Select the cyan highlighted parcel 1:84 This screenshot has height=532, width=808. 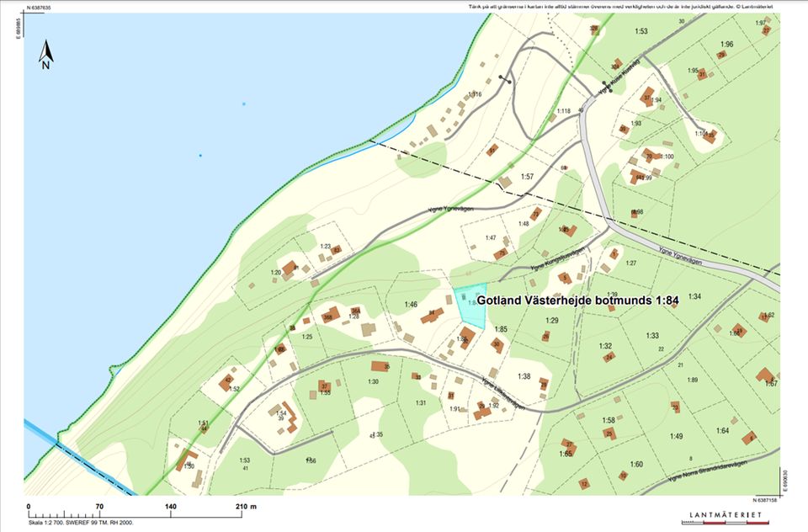tap(471, 307)
